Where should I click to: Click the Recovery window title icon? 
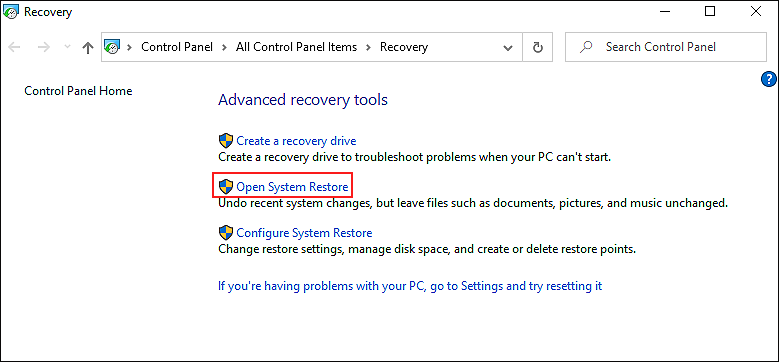[11, 11]
